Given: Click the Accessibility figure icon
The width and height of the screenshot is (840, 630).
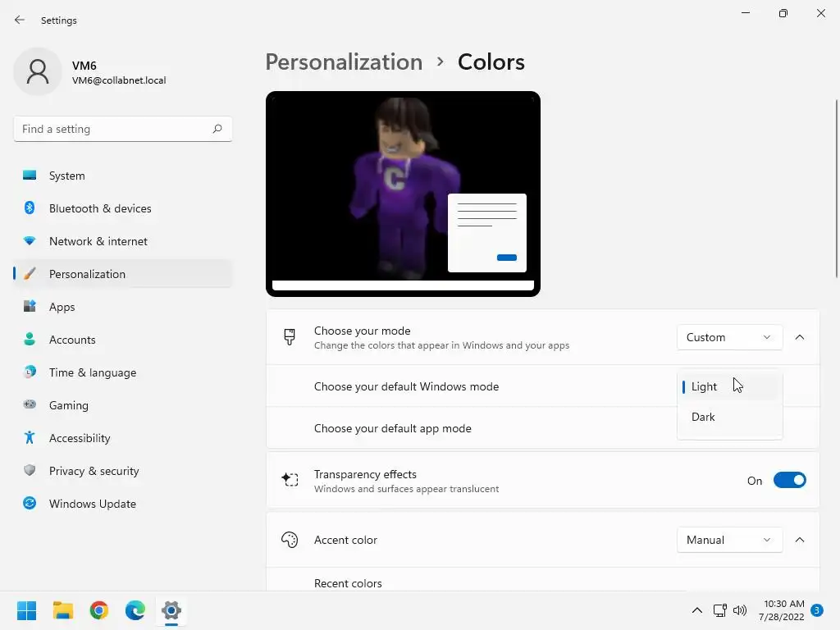Looking at the screenshot, I should (x=30, y=438).
